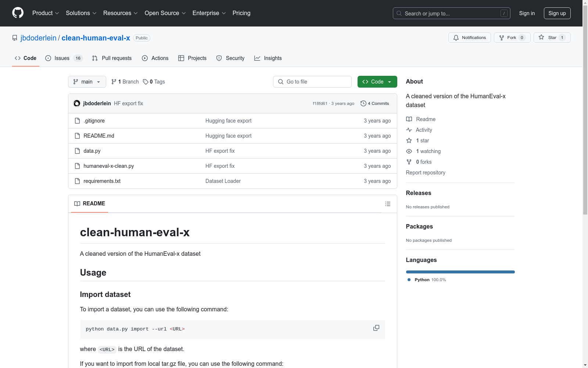Viewport: 588px width, 368px height.
Task: Click the Go to file input
Action: click(x=312, y=82)
